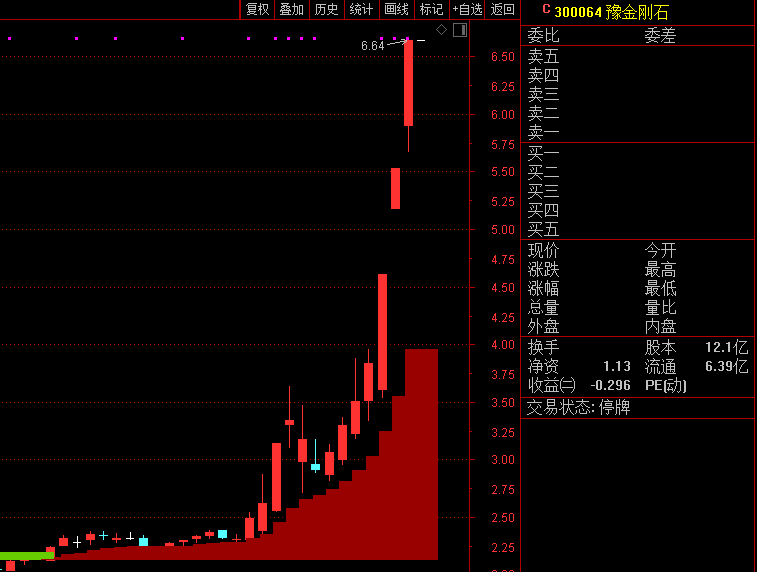The height and width of the screenshot is (572, 757).
Task: Select the short cyan candlestick near 3.00
Action: (x=315, y=467)
